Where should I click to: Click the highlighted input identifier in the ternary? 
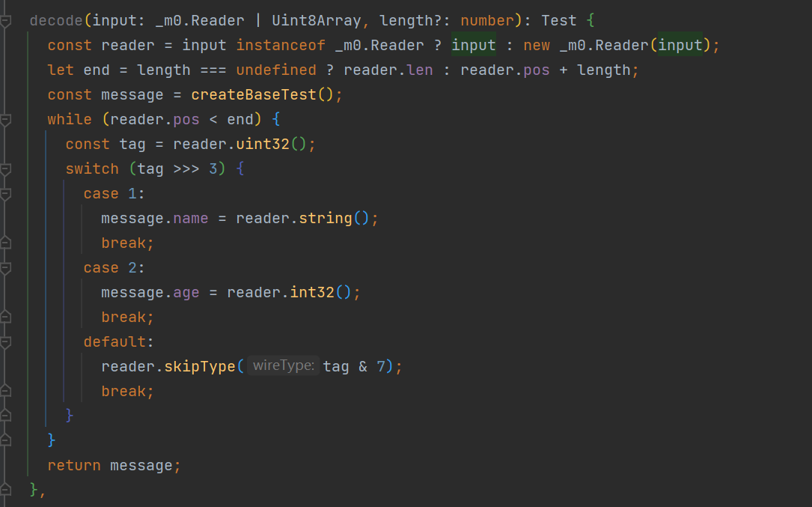(472, 45)
